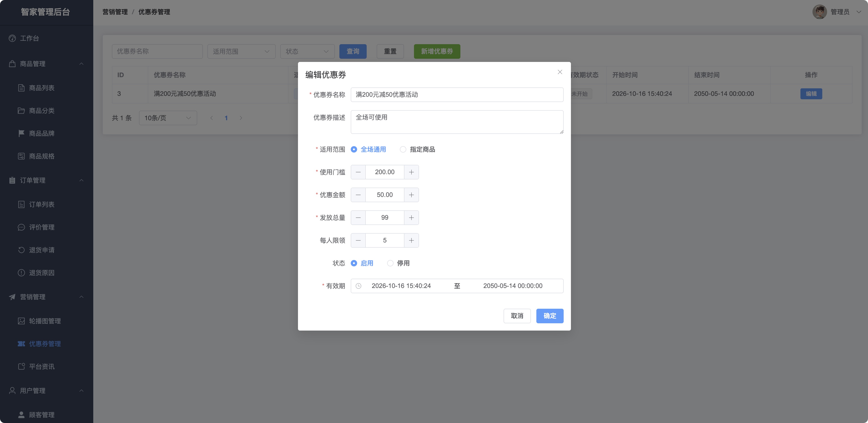868x423 pixels.
Task: Click the 商品分类 folder icon
Action: point(21,111)
